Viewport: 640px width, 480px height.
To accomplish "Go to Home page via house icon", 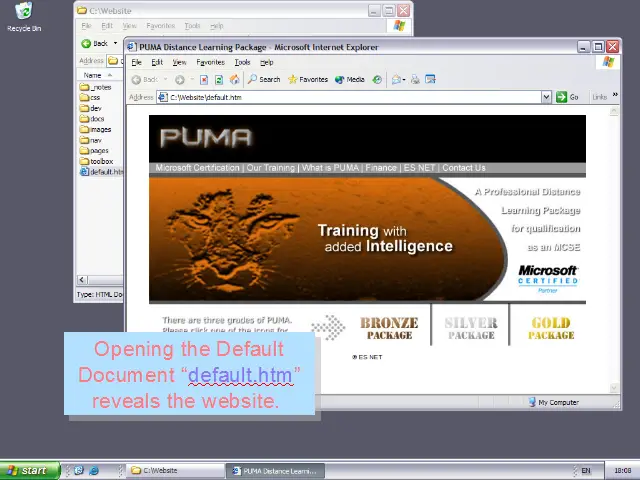I will (234, 80).
